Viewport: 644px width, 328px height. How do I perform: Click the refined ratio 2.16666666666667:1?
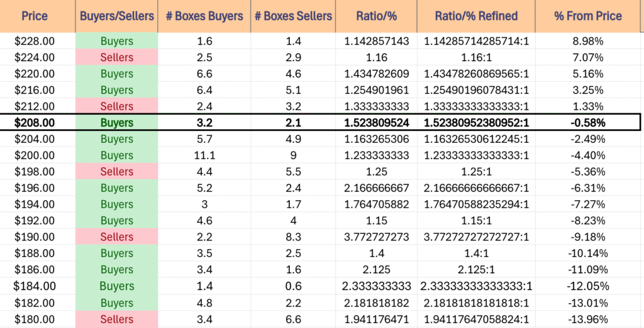click(476, 188)
